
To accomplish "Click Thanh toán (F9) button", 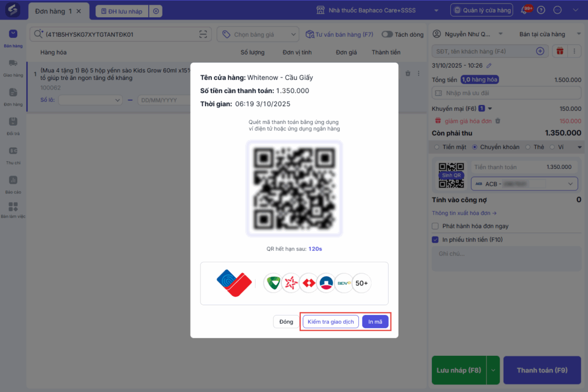I will pos(542,370).
